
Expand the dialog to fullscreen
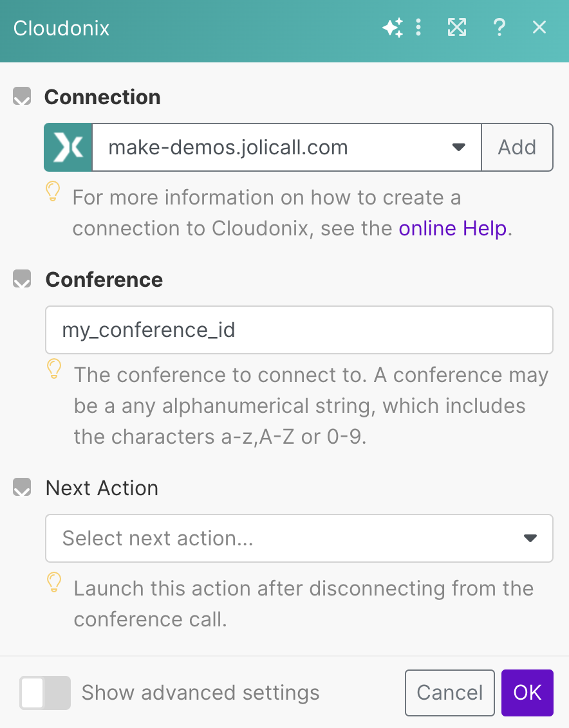click(x=456, y=28)
